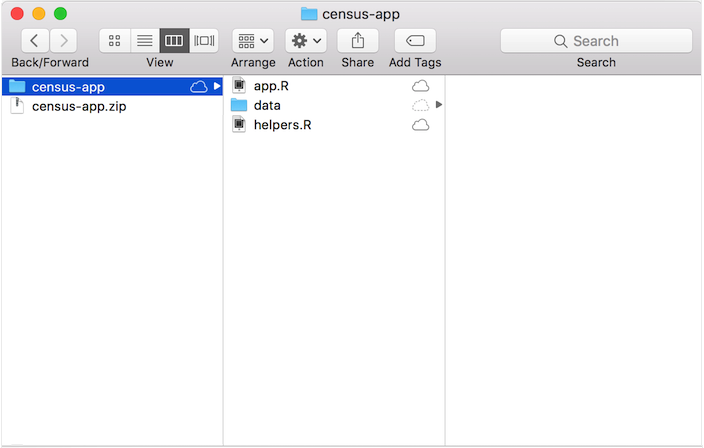This screenshot has width=704, height=448.
Task: Select the census-app folder row
Action: coord(112,86)
